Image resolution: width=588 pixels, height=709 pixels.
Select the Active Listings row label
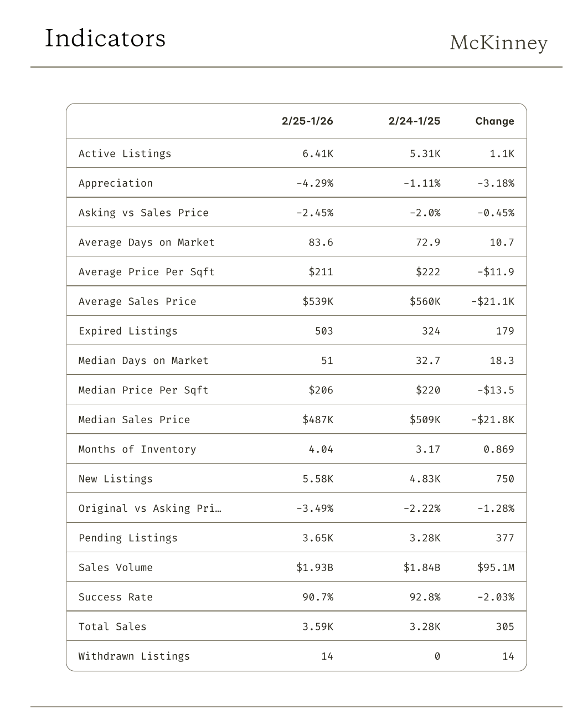coord(125,154)
